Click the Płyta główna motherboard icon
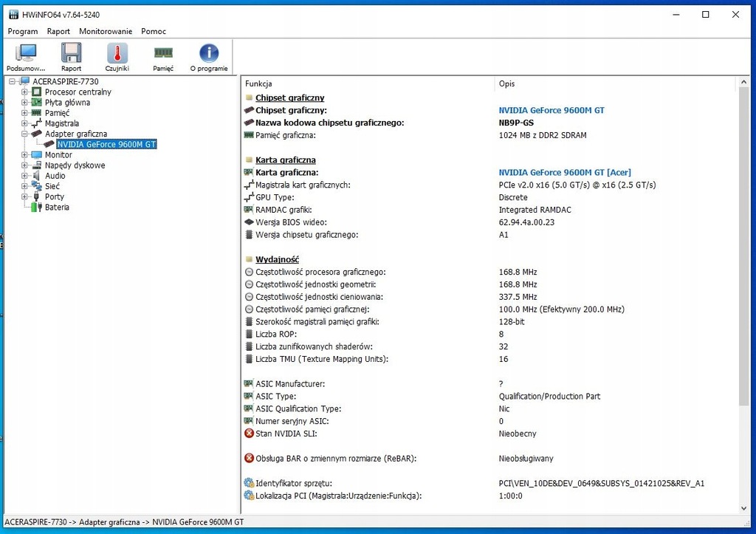Viewport: 756px width, 534px height. 37,102
